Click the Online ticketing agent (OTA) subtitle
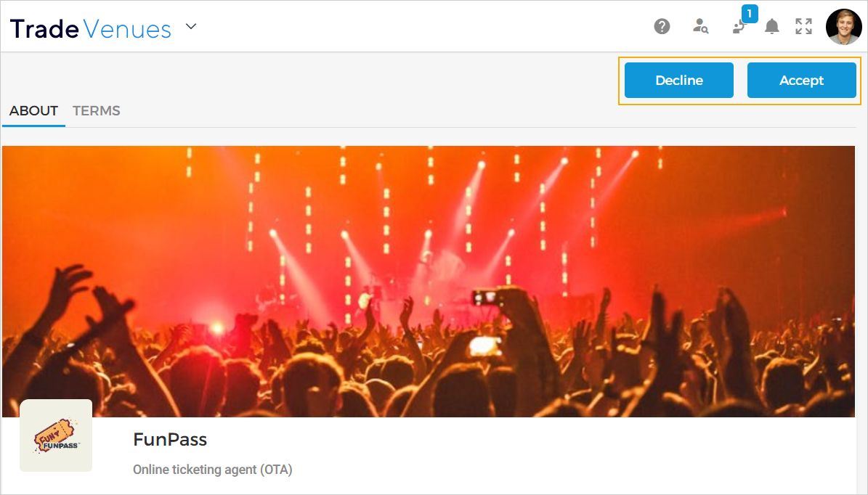The height and width of the screenshot is (495, 868). (x=212, y=470)
